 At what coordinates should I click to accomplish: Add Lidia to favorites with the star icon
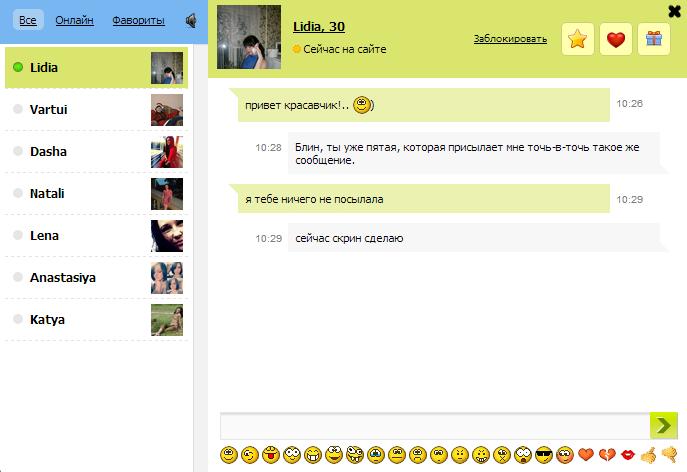point(577,39)
